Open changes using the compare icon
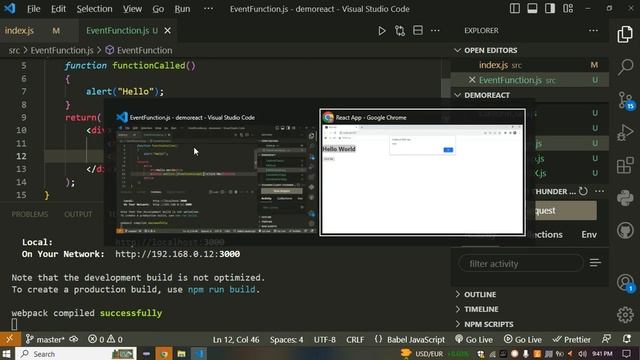This screenshot has height=360, width=640. pyautogui.click(x=400, y=31)
